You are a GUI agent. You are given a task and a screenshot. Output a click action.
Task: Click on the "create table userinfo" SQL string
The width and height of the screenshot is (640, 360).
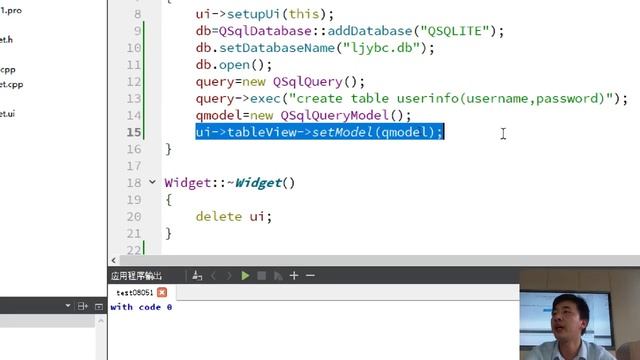click(451, 98)
